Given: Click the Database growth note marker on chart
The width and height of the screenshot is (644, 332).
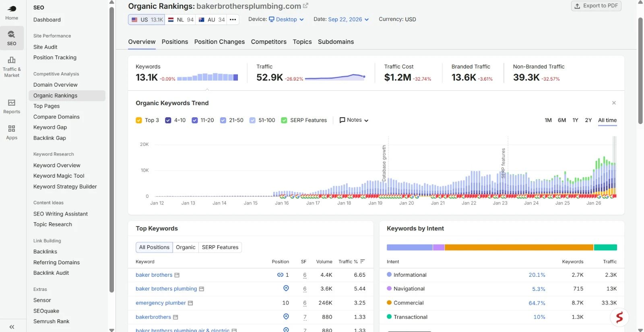Looking at the screenshot, I should (x=384, y=163).
